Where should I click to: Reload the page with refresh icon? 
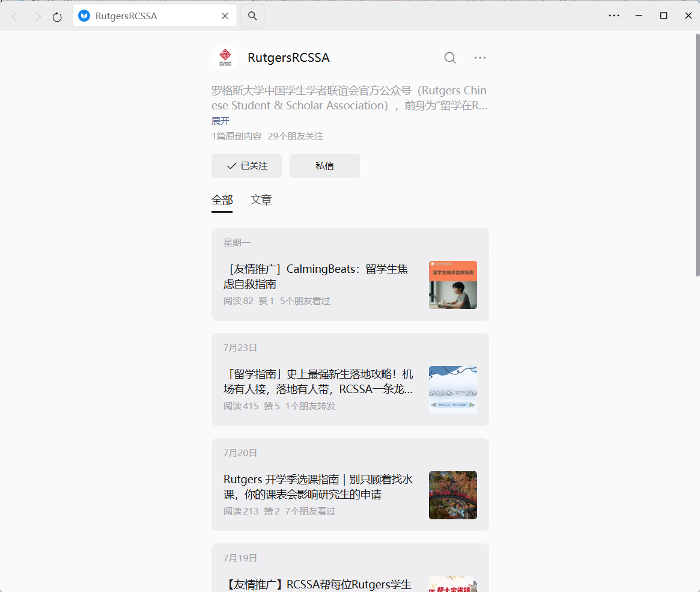[x=57, y=17]
